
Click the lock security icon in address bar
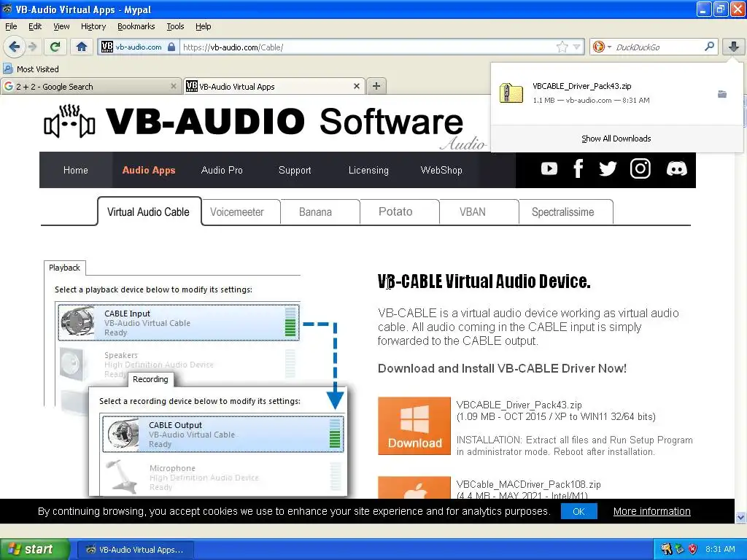(171, 47)
